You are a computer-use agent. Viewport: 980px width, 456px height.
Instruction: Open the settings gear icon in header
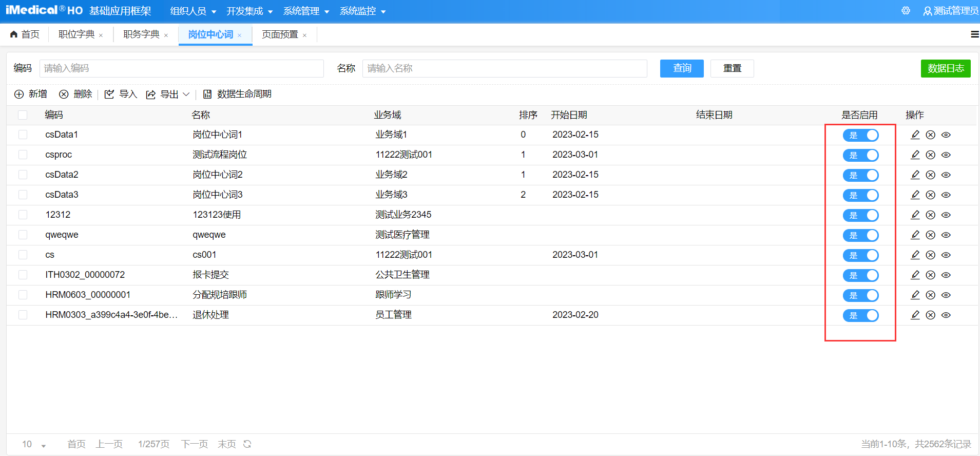[x=906, y=11]
